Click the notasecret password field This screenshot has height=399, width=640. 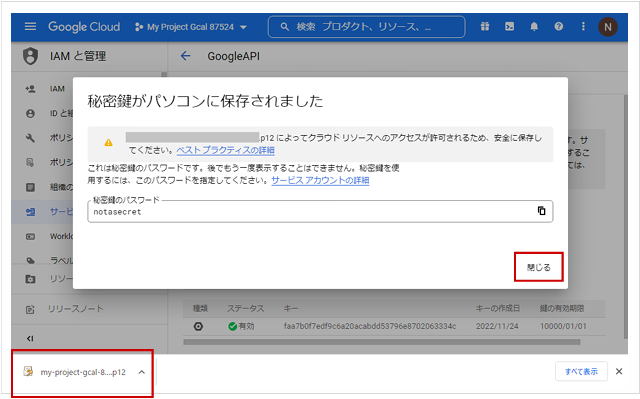click(320, 211)
